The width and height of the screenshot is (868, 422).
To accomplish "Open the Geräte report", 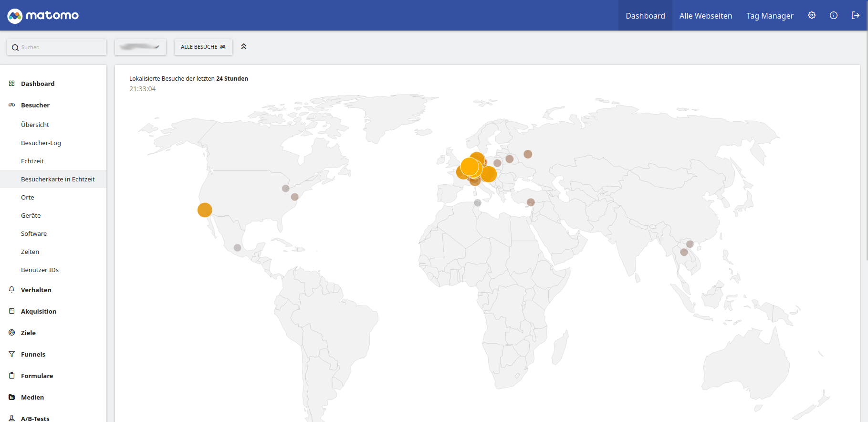I will click(31, 215).
